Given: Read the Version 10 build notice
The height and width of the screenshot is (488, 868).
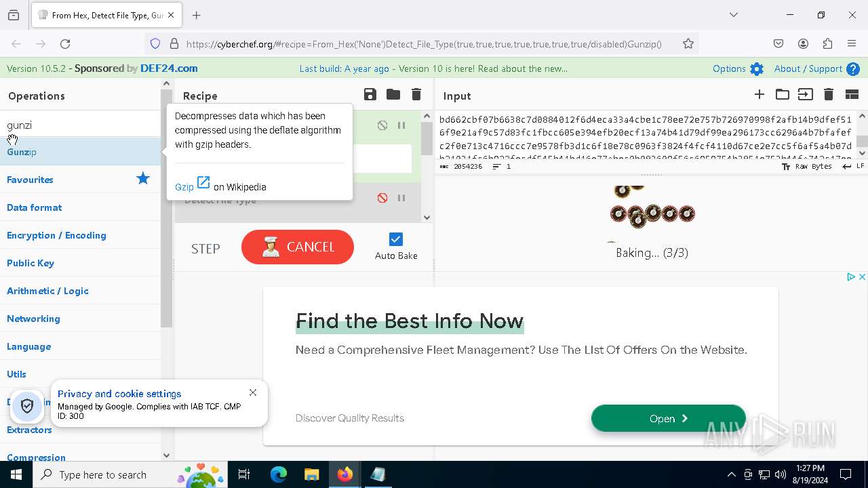Looking at the screenshot, I should (x=433, y=68).
